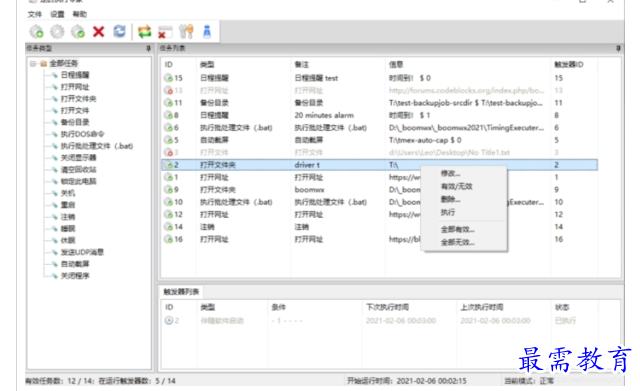Click the status icon of task 14

[x=168, y=227]
